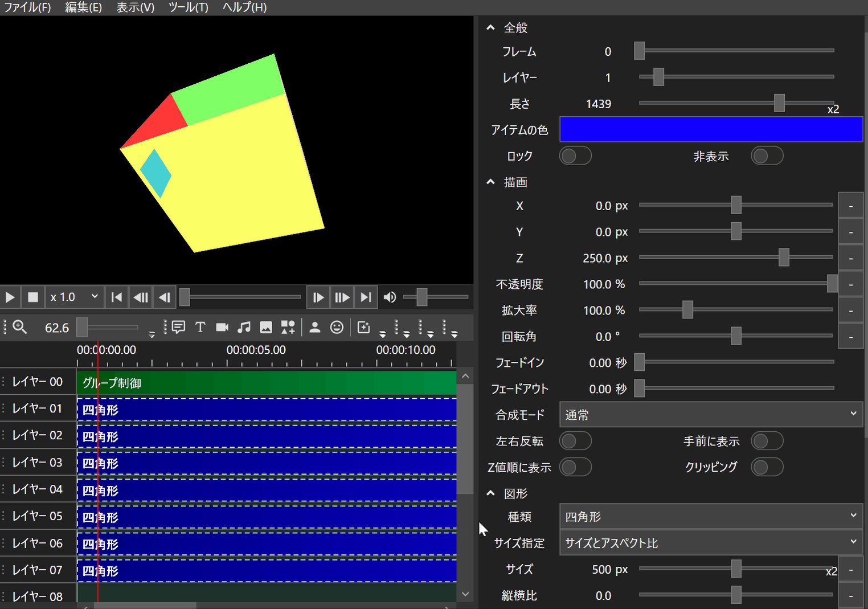This screenshot has width=868, height=609.
Task: Mute audio with the speaker icon
Action: 390,297
